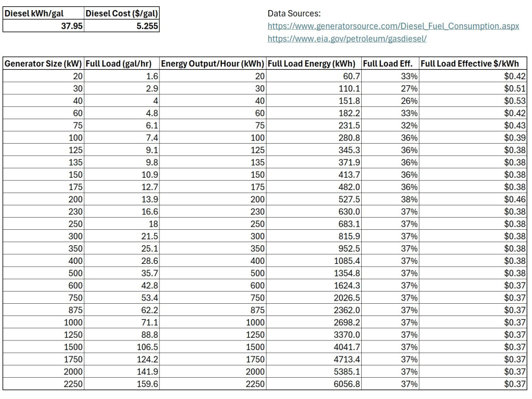
Task: Click the 4041.7 full load energy cell
Action: 314,347
